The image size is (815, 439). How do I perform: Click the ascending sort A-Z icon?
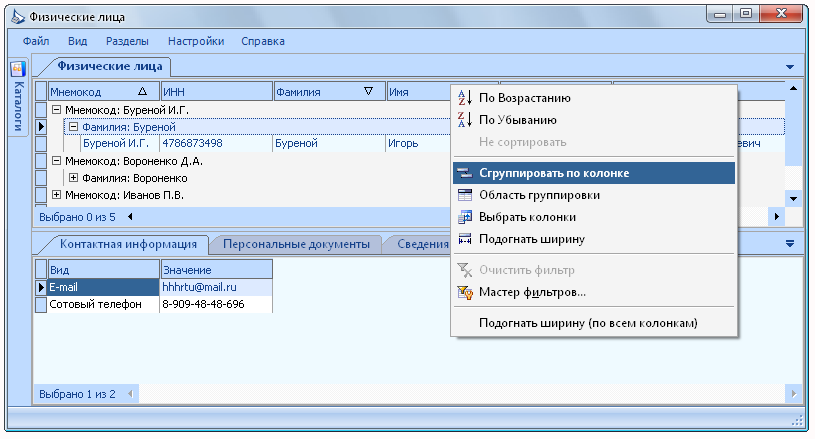coord(464,98)
